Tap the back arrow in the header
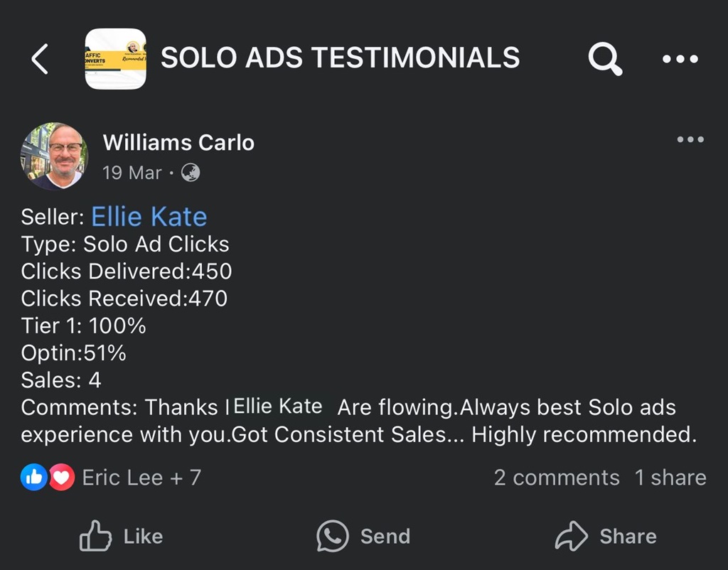Image resolution: width=728 pixels, height=570 pixels. click(40, 58)
